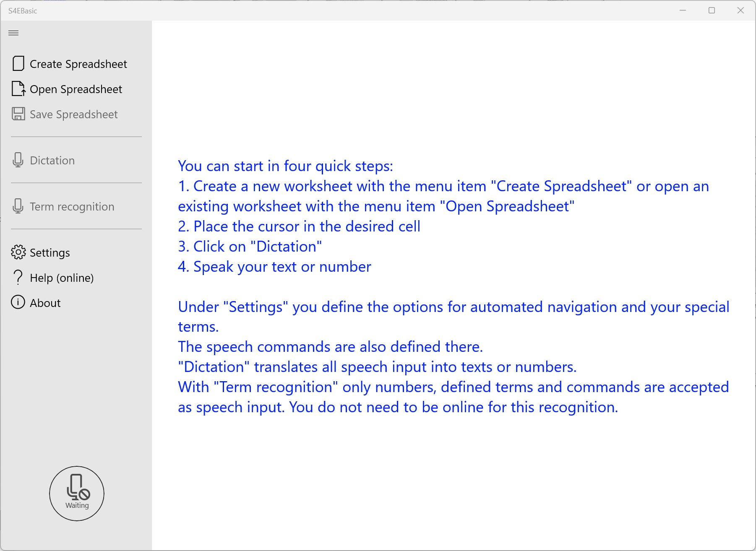Open the About label
Image resolution: width=756 pixels, height=551 pixels.
(45, 303)
